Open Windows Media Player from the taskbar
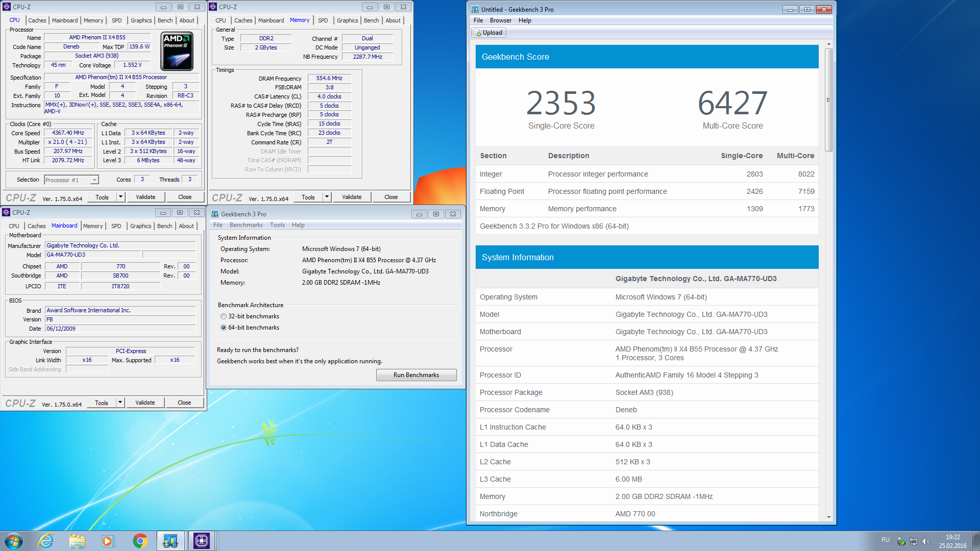The width and height of the screenshot is (980, 551). click(108, 540)
